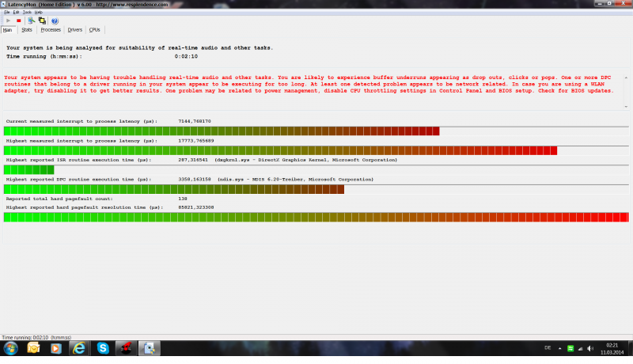Viewport: 633px width, 364px height.
Task: Click the Show desktop strip at the taskbar end
Action: pos(630,348)
